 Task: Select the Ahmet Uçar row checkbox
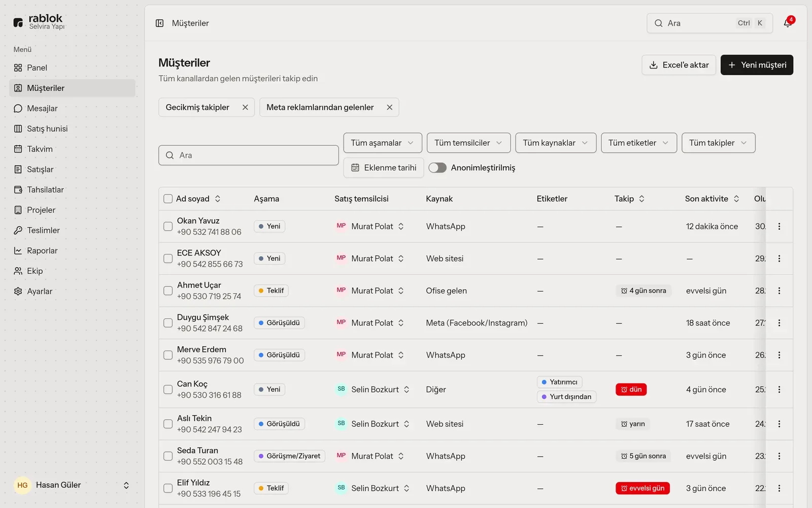pos(168,291)
